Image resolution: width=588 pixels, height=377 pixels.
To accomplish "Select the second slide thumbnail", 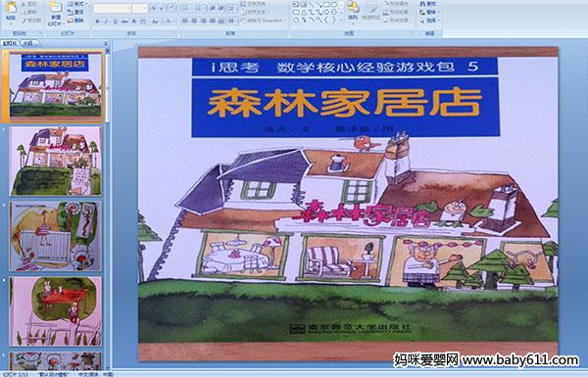I will tap(56, 162).
